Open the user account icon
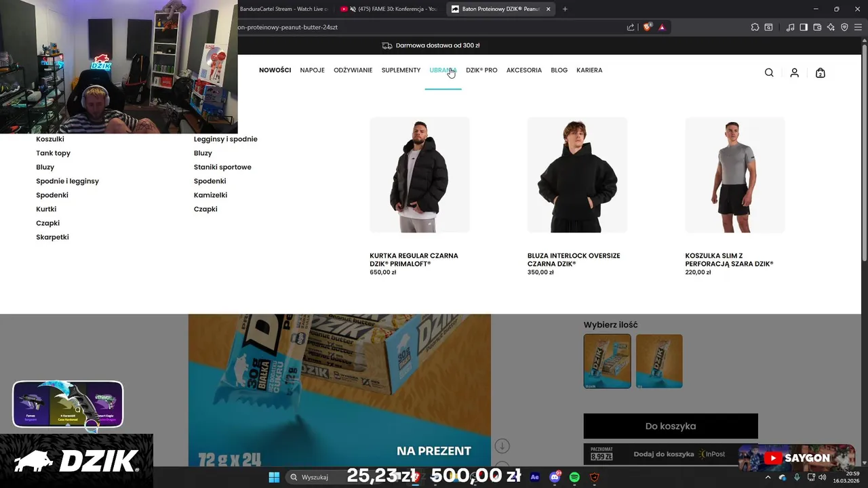The width and height of the screenshot is (868, 488). [794, 73]
